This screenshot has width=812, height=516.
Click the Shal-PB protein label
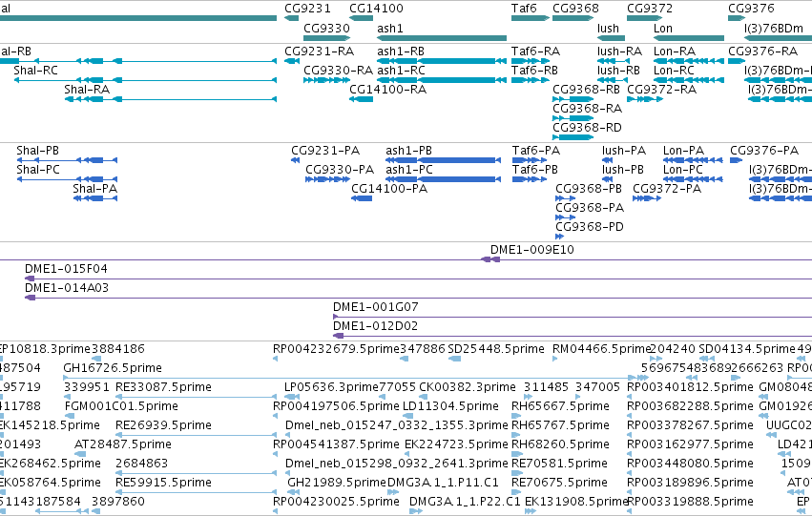(38, 151)
